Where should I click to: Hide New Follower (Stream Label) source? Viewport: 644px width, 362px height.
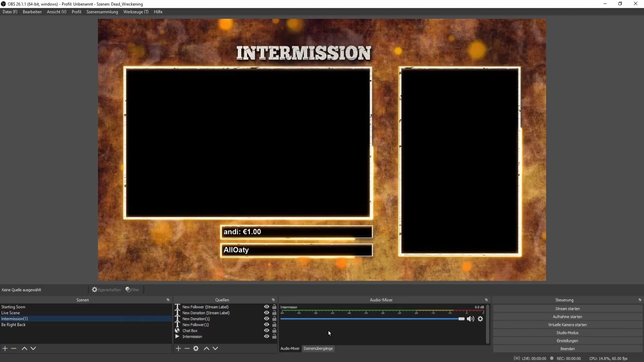point(267,307)
